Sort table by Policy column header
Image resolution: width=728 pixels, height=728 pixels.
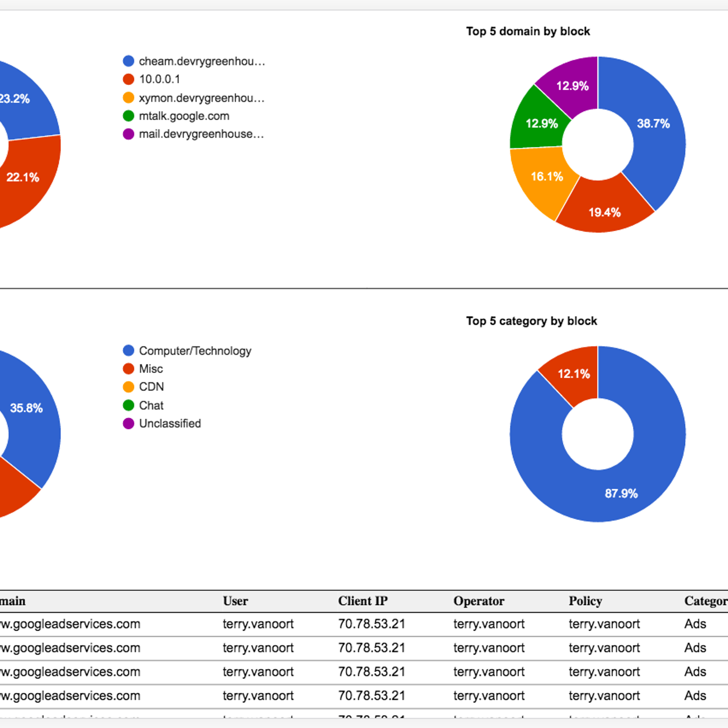585,601
